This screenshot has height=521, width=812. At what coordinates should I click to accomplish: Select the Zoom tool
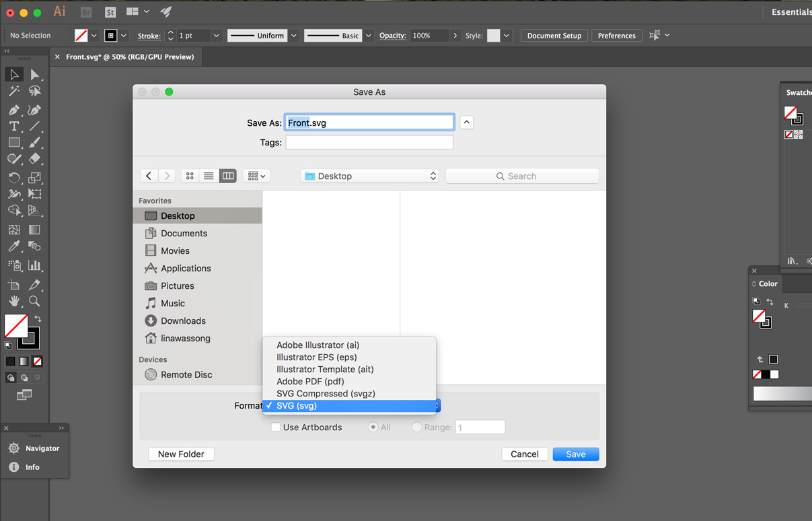click(x=34, y=301)
